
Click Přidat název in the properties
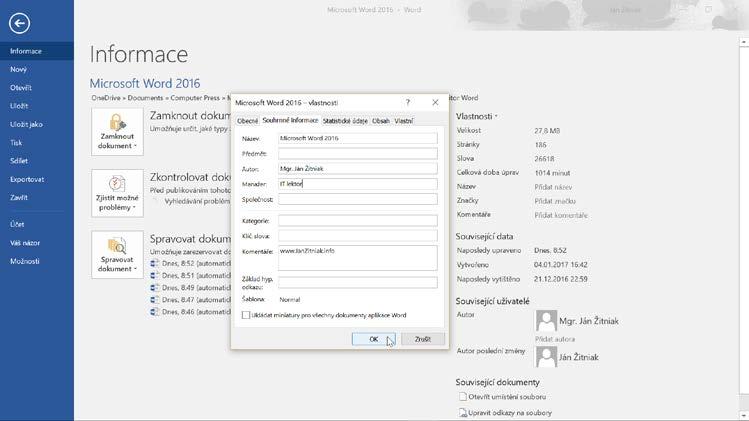click(553, 187)
